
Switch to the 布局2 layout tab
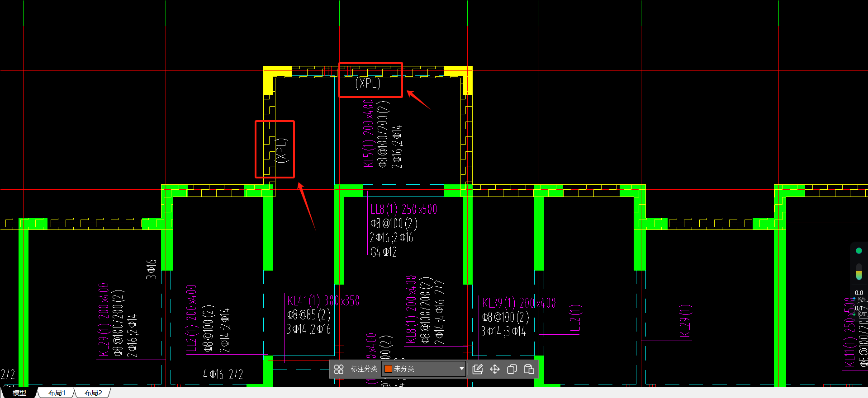[x=93, y=393]
